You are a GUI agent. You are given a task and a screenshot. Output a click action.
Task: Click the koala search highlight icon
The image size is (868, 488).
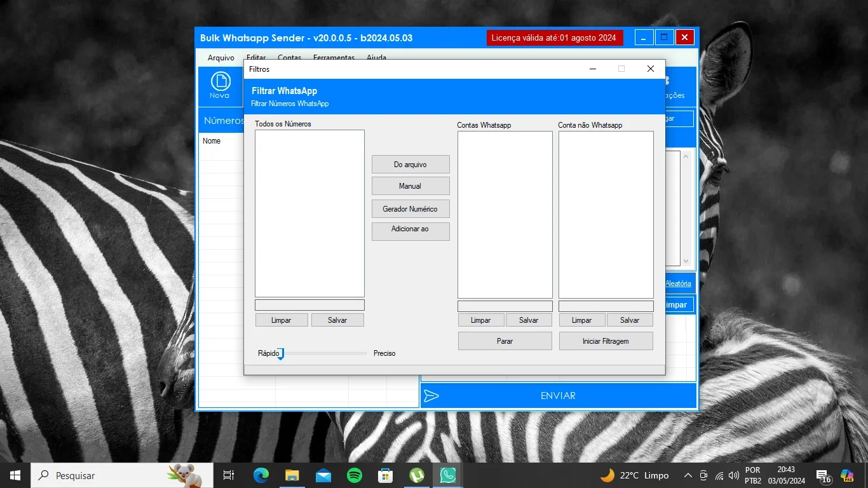(x=184, y=475)
